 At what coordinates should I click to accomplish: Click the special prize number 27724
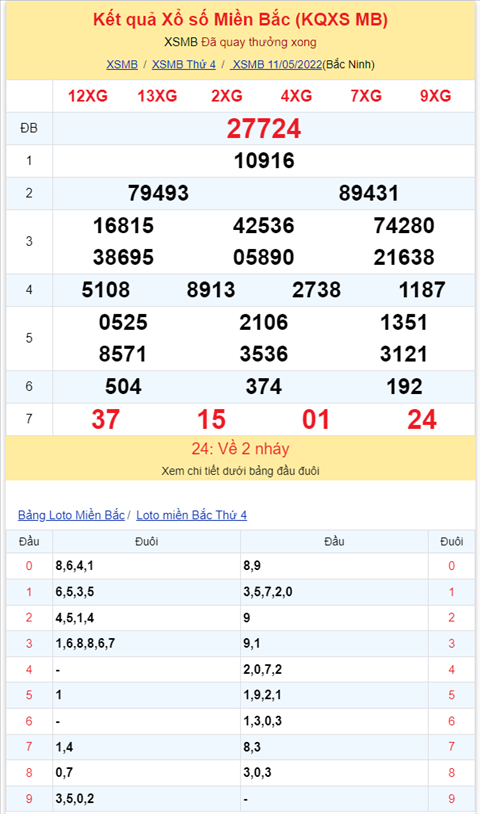click(x=264, y=129)
